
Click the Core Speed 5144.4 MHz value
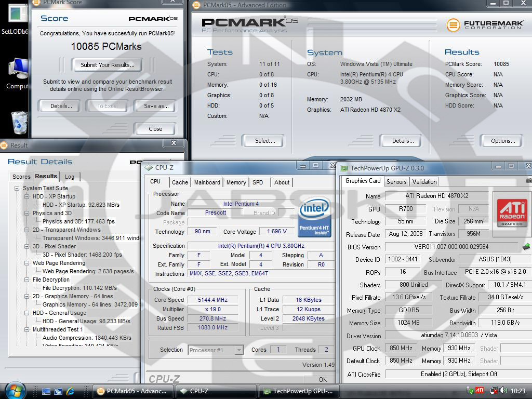click(212, 300)
